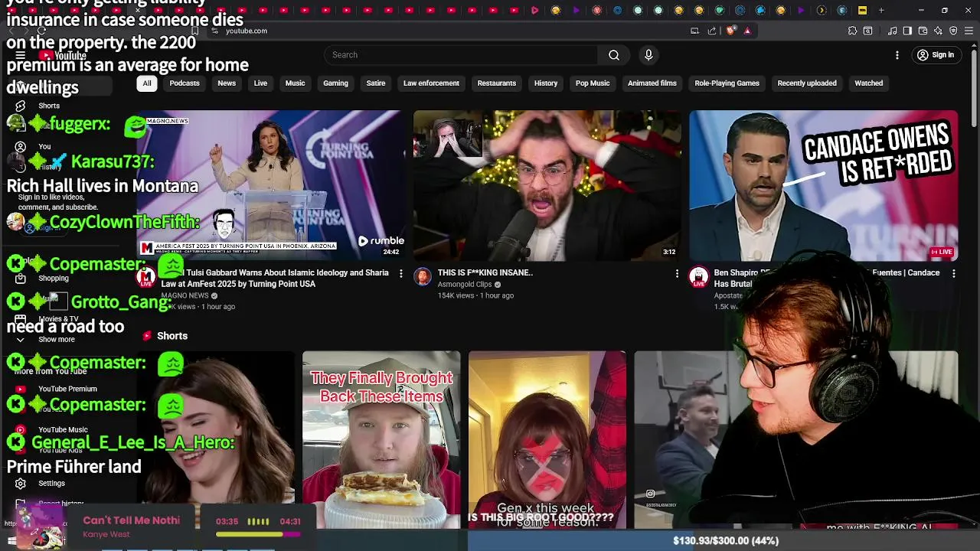
Task: Select the Recently uploaded filter chip
Action: click(807, 83)
